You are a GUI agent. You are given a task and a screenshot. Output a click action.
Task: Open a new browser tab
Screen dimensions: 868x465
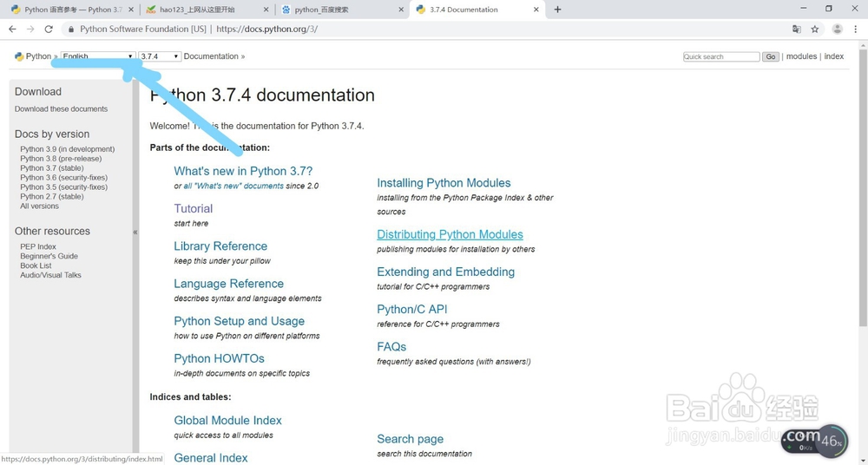click(557, 10)
